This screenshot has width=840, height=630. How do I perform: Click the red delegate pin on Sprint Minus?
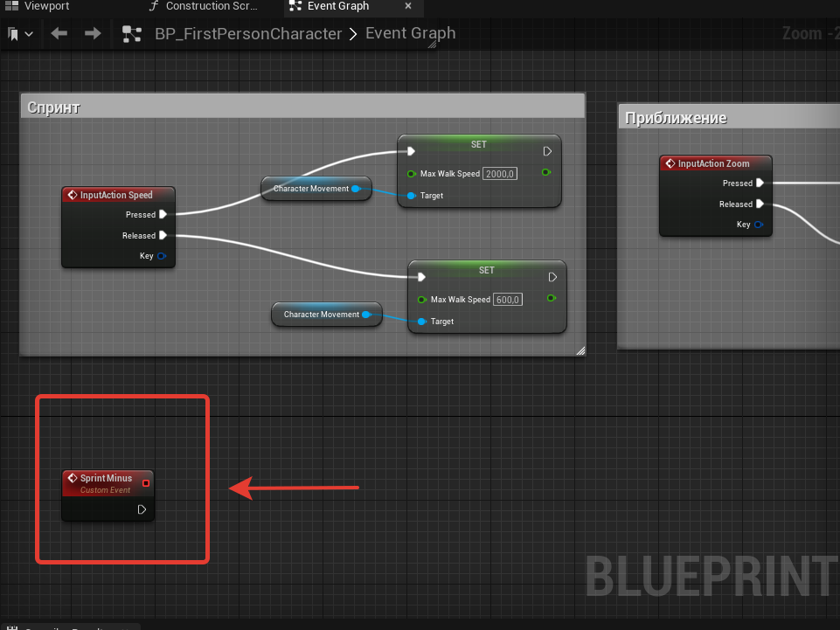146,482
